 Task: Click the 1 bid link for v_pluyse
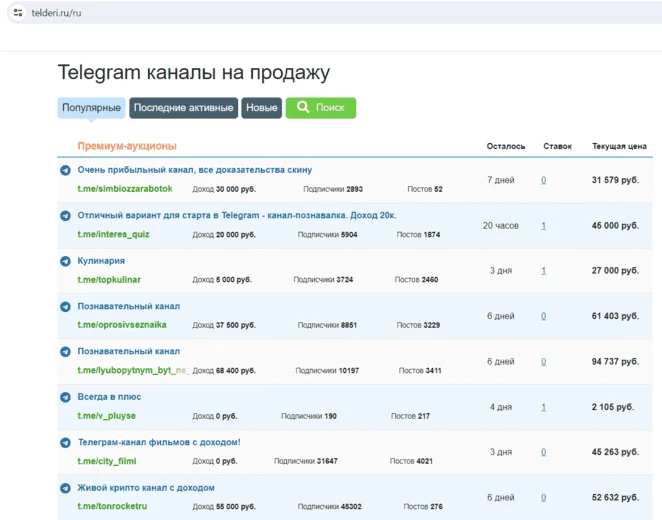543,407
